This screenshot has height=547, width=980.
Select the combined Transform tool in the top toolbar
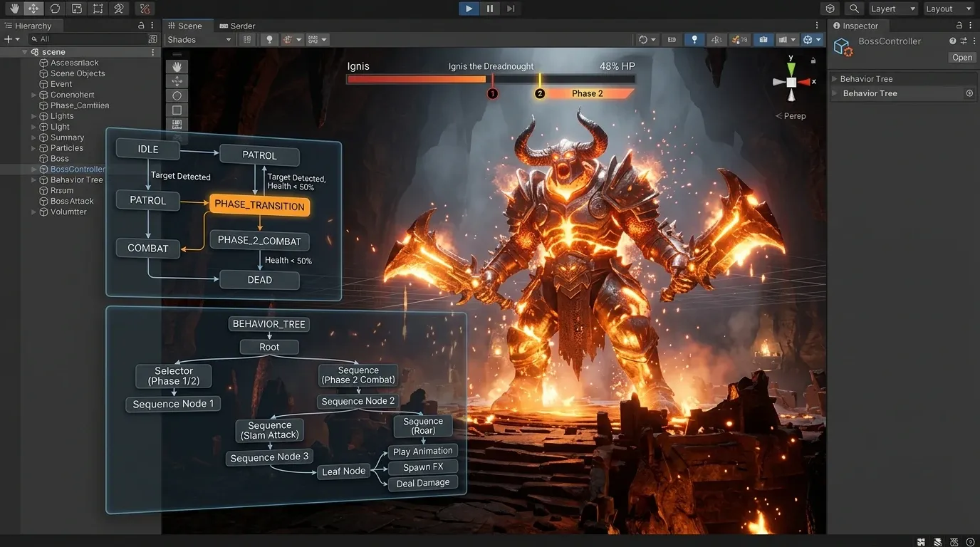tap(119, 9)
